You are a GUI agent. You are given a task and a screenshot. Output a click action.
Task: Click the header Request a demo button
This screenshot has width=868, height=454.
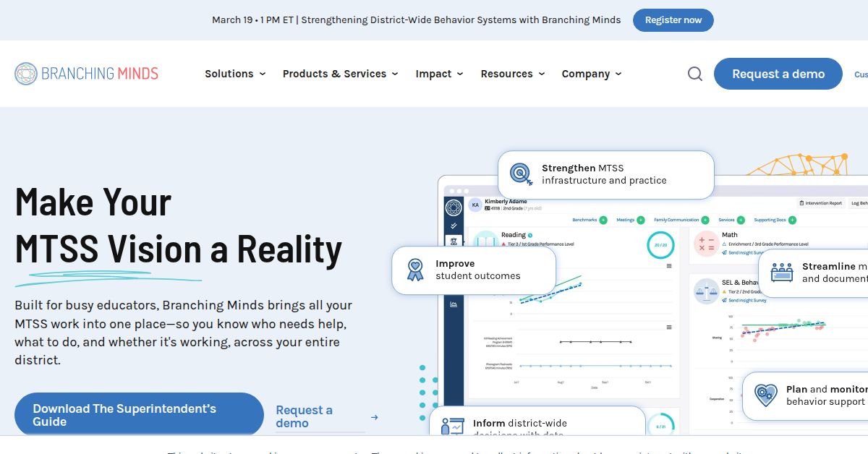778,74
